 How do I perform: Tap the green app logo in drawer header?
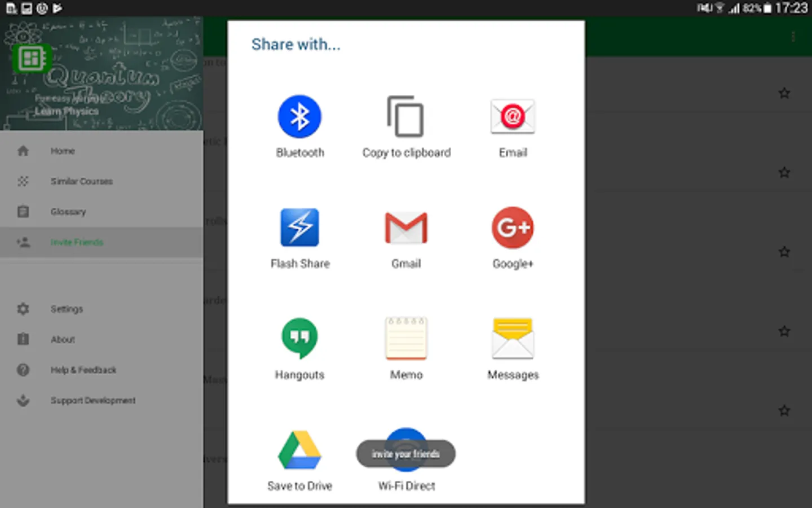[x=32, y=58]
